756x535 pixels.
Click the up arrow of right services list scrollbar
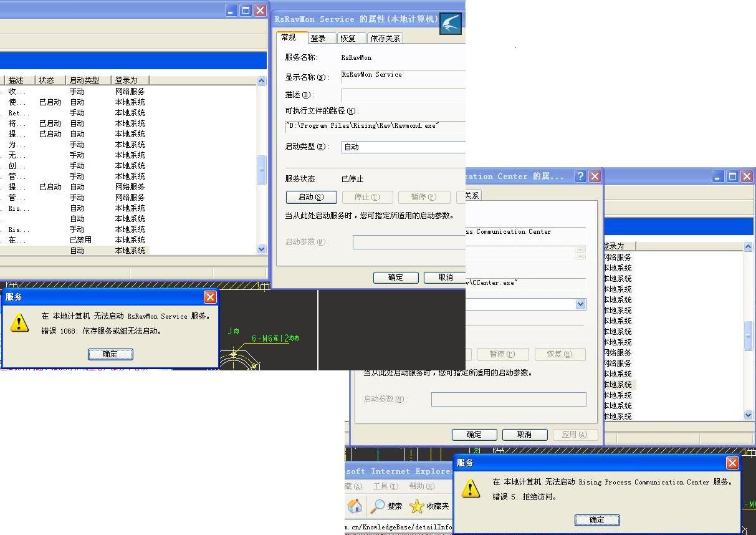[x=749, y=247]
